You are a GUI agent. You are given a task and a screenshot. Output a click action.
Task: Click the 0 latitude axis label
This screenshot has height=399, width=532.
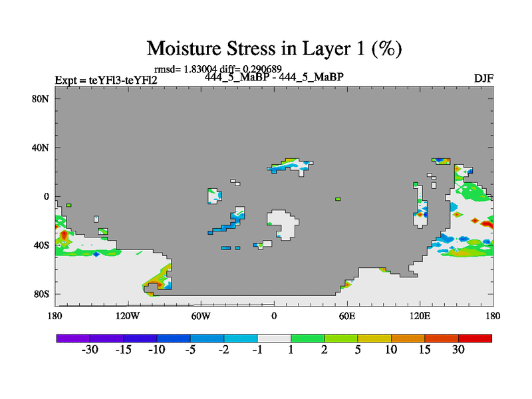point(47,196)
